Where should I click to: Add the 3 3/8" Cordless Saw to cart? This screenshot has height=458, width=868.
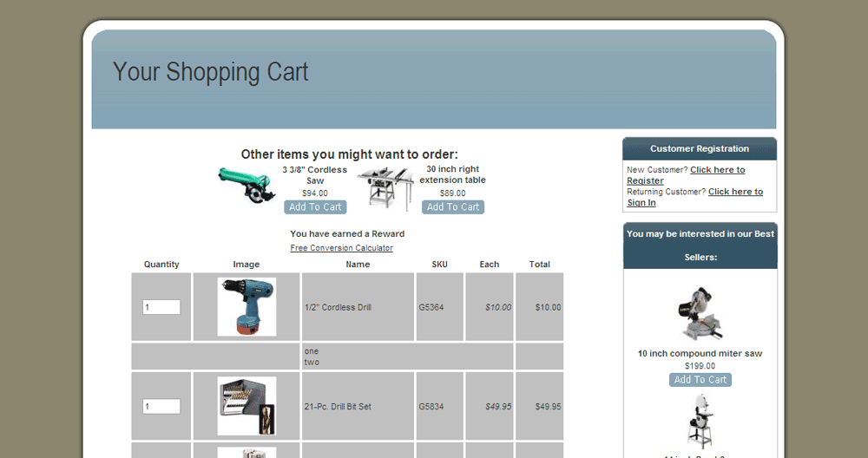[315, 207]
